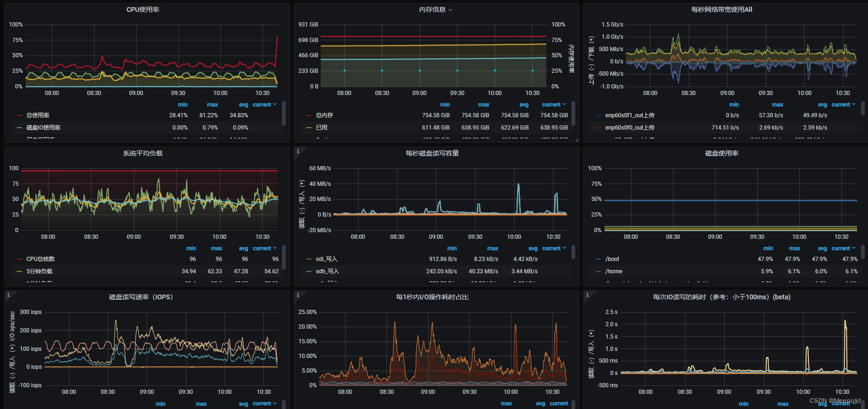
Task: Sort 内存信息 legend by current column
Action: [554, 104]
